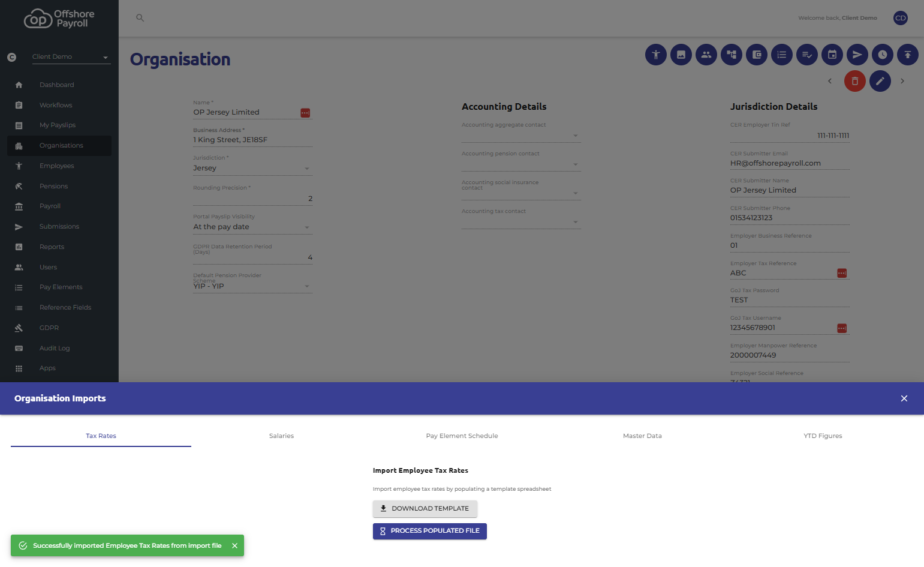Open the calendar icon in the organisation toolbar
Screen dimensions: 924x567
[x=832, y=55]
